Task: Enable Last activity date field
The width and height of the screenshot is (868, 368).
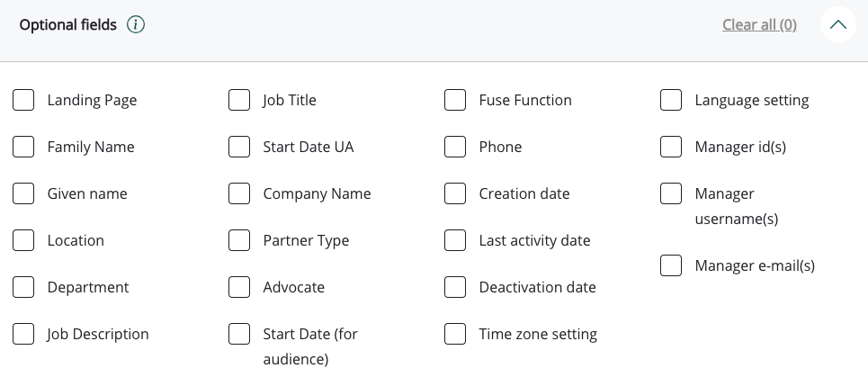Action: [x=455, y=240]
